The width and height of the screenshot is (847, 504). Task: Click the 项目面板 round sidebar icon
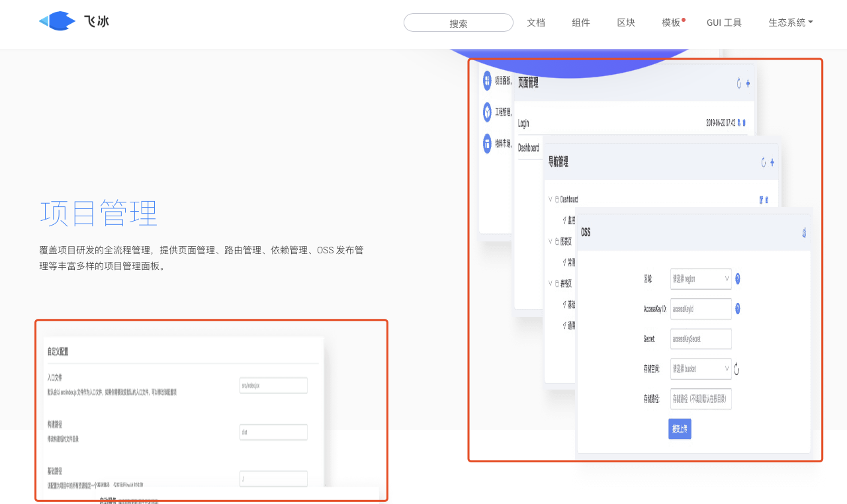(x=487, y=81)
